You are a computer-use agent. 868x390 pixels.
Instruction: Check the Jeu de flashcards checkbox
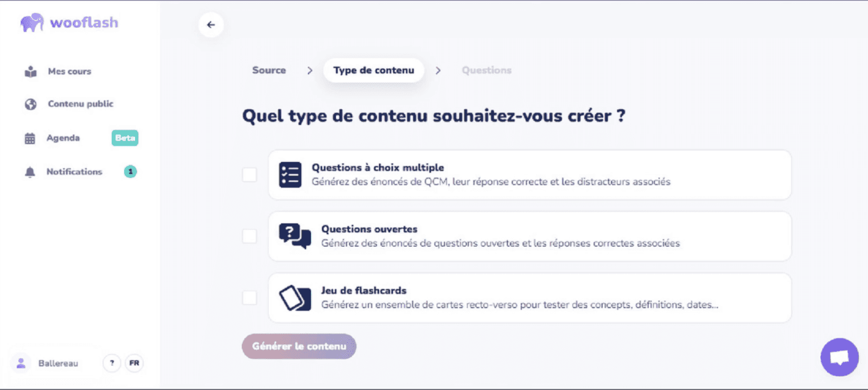[x=250, y=297]
